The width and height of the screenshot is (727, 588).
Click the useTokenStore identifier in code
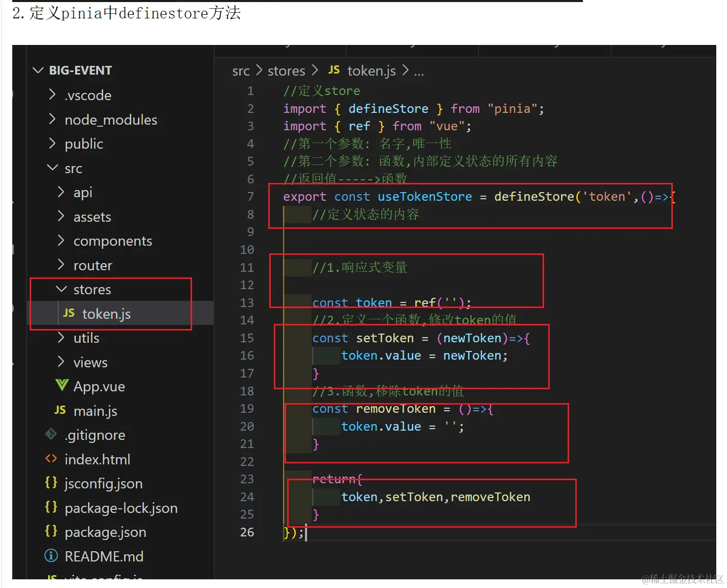(x=425, y=197)
